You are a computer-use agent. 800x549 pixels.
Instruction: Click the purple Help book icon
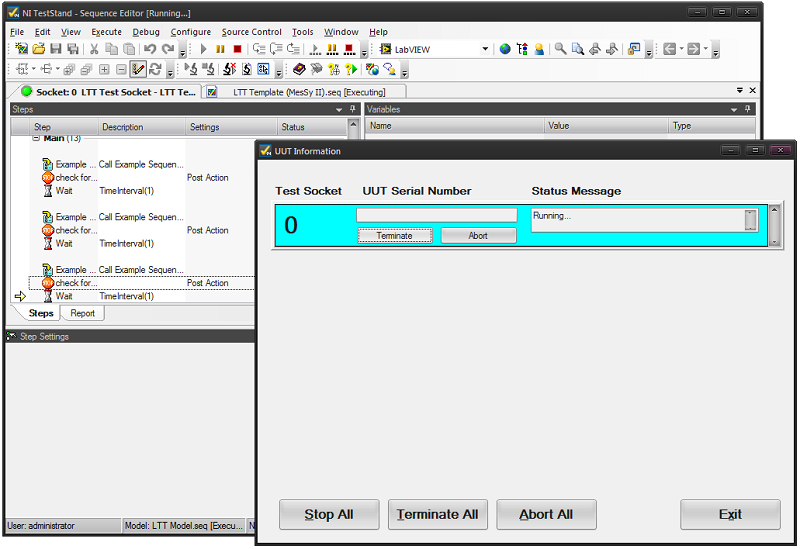click(299, 69)
